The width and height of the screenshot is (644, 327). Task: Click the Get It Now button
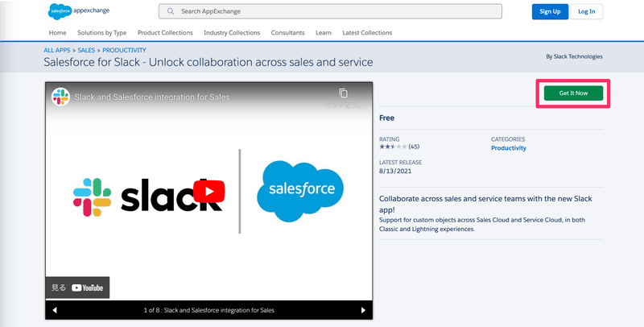click(573, 93)
